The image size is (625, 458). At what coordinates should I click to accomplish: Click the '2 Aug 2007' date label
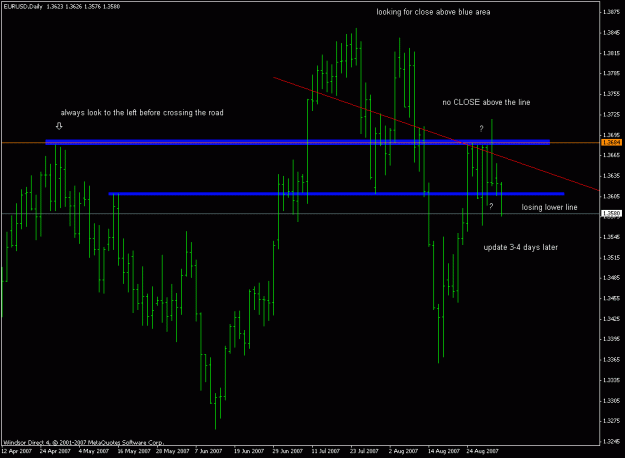click(403, 451)
